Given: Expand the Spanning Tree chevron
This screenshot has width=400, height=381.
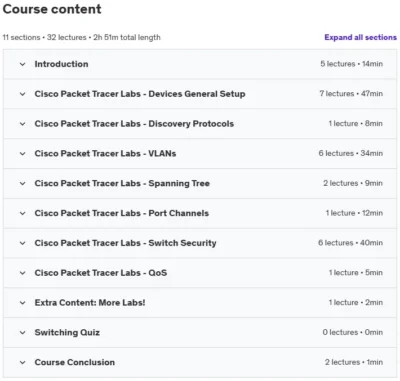Looking at the screenshot, I should point(22,183).
